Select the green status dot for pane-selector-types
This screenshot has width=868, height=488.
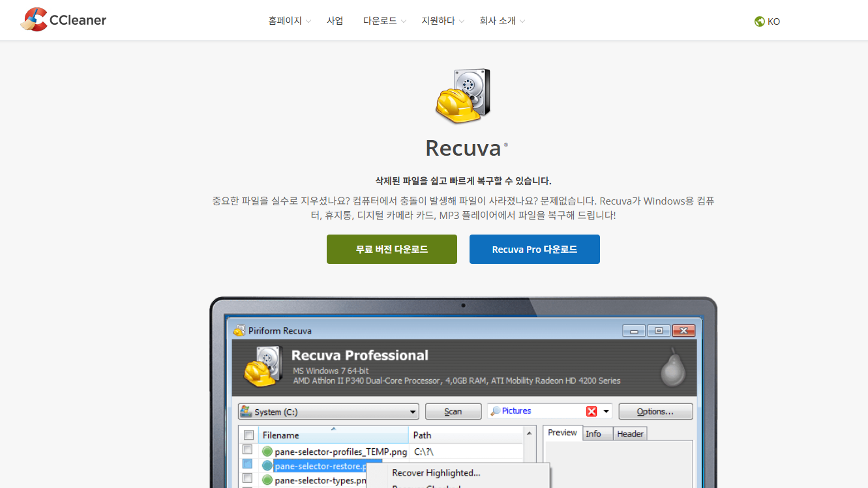tap(267, 480)
